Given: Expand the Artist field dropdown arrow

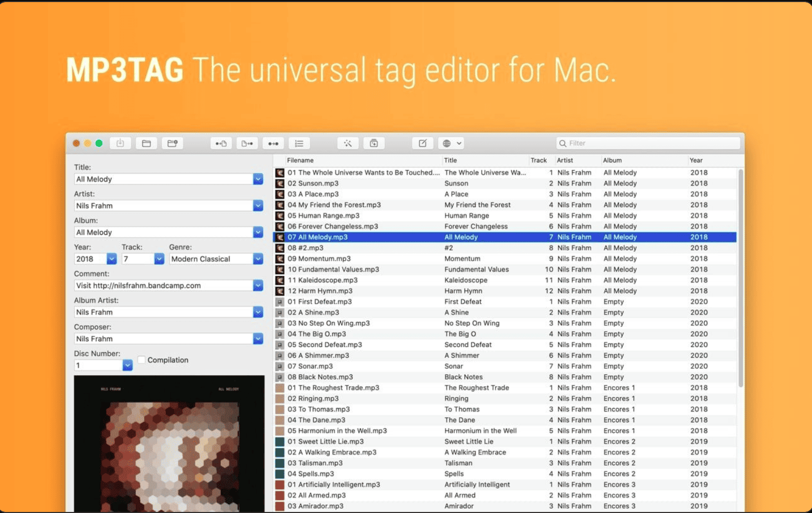Looking at the screenshot, I should (x=258, y=206).
